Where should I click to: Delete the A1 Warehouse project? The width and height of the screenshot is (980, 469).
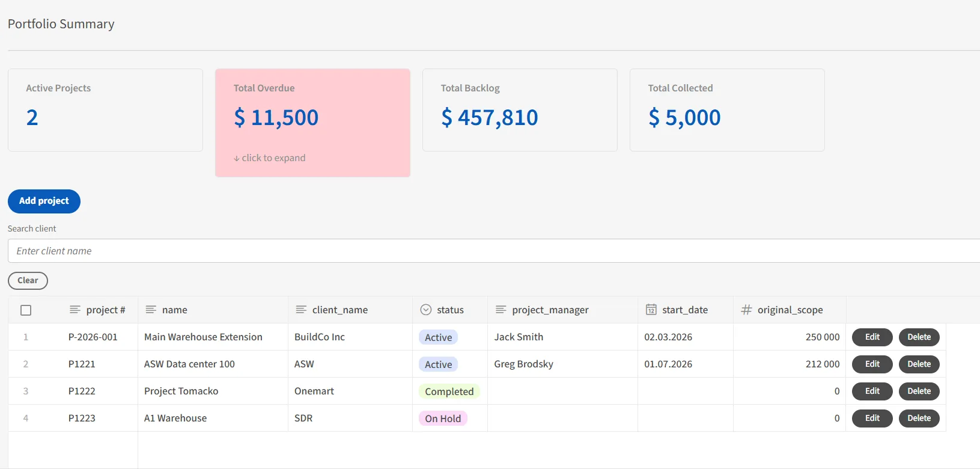[919, 418]
